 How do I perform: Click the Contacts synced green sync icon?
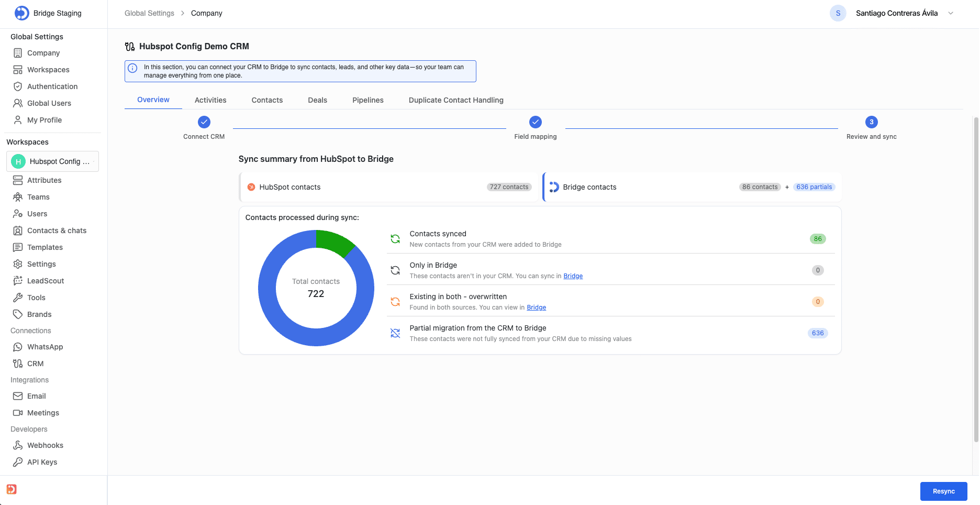(395, 239)
